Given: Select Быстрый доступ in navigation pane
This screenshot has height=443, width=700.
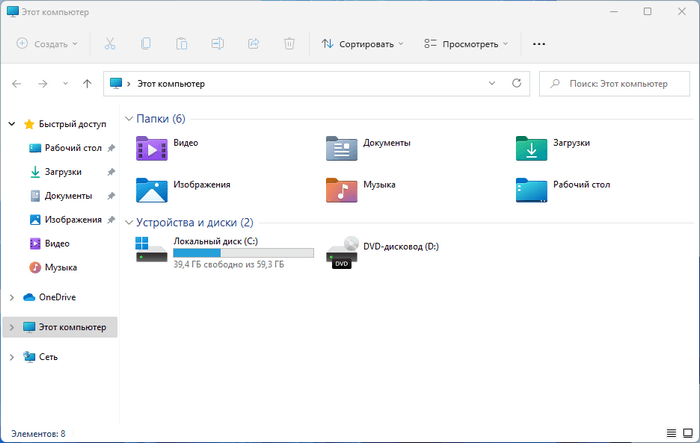Looking at the screenshot, I should [65, 124].
